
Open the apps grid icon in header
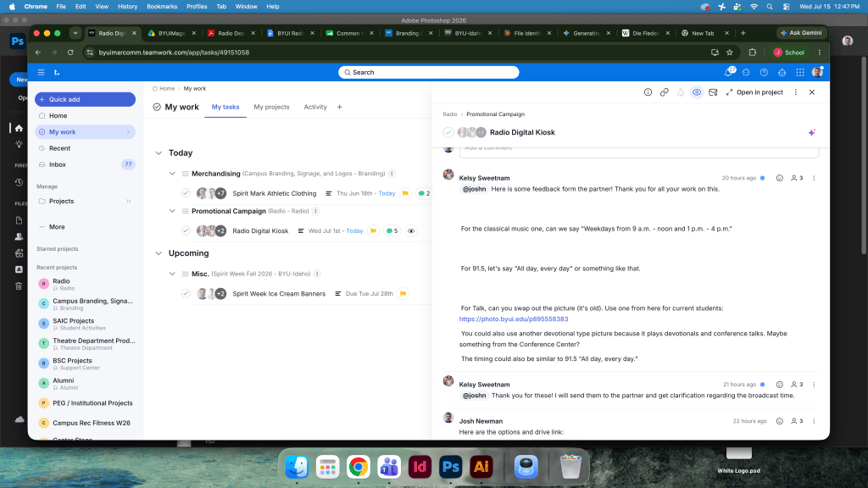pos(800,73)
